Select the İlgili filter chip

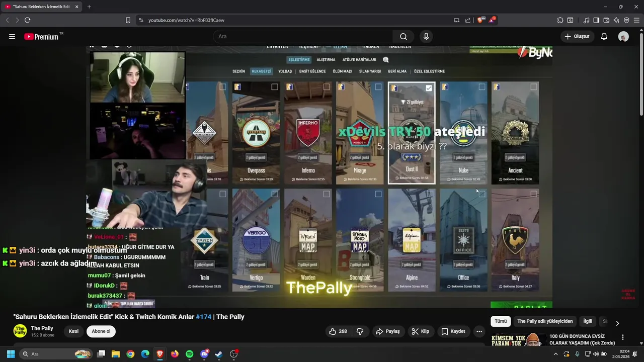pos(588,321)
